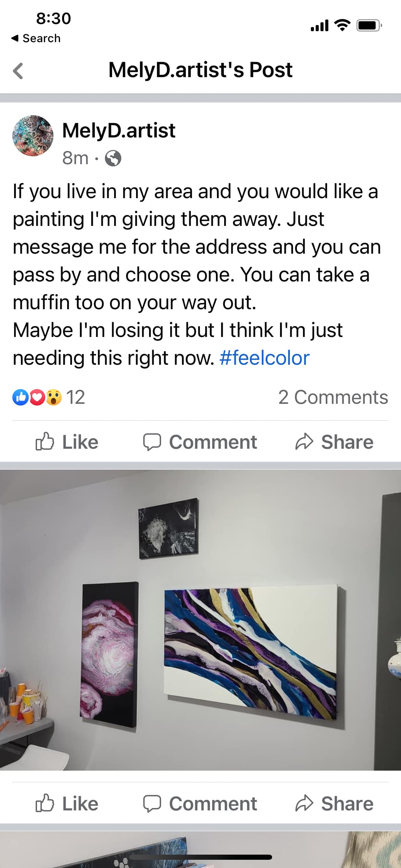Open MelyD.artist profile picture
This screenshot has height=868, width=401.
33,136
